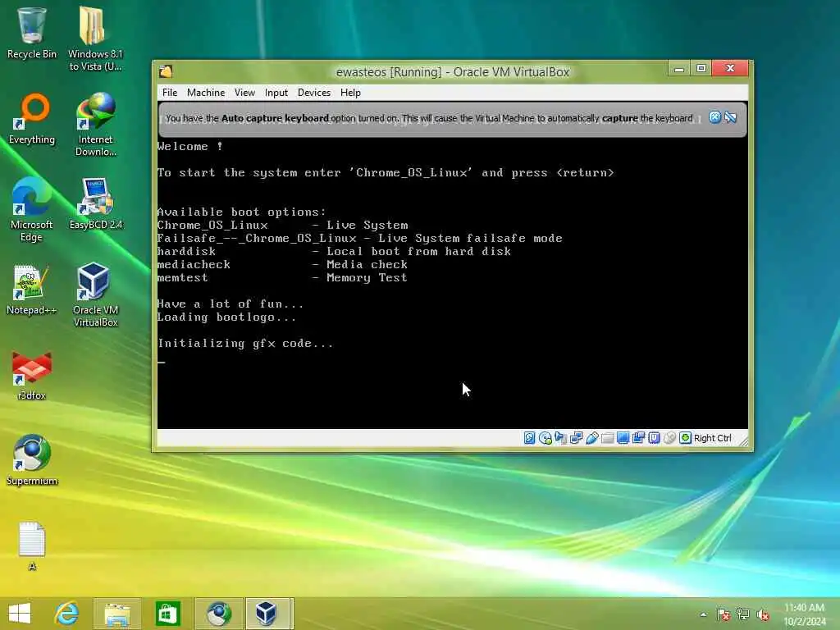Dismiss the Auto capture keyboard notification
The height and width of the screenshot is (630, 840).
coord(714,117)
